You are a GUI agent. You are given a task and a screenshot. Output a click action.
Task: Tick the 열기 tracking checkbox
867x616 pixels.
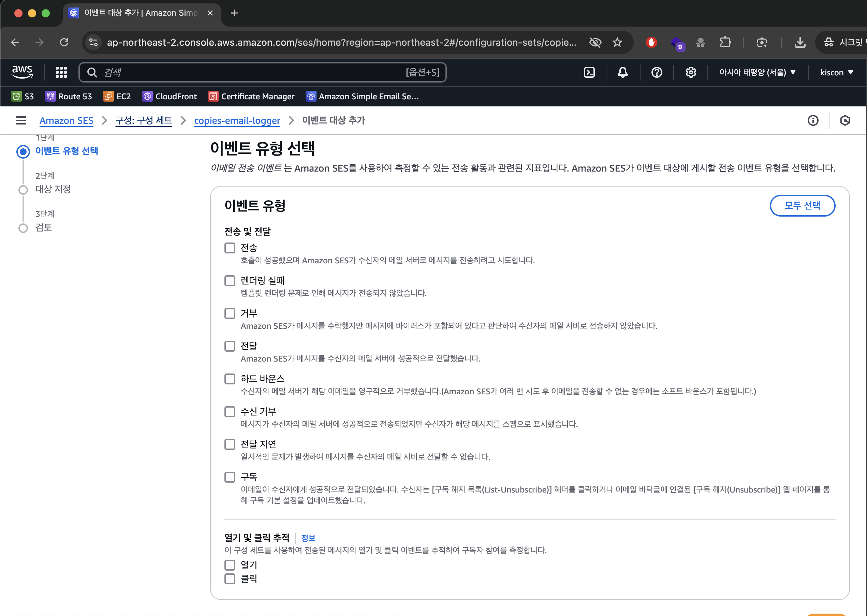coord(230,565)
